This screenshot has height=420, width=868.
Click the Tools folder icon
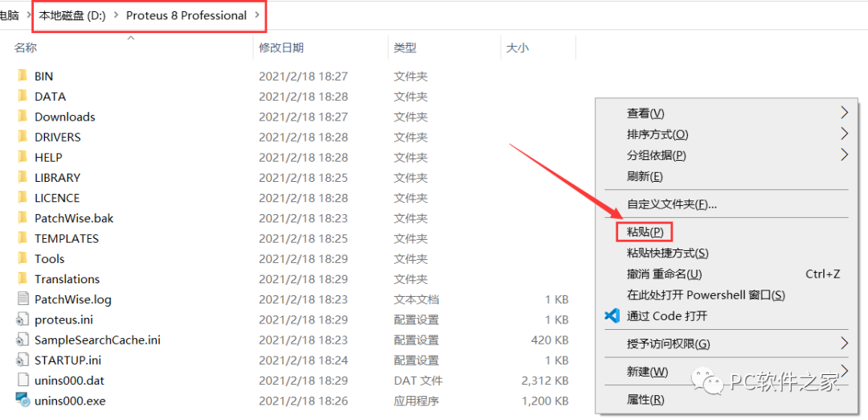(23, 259)
